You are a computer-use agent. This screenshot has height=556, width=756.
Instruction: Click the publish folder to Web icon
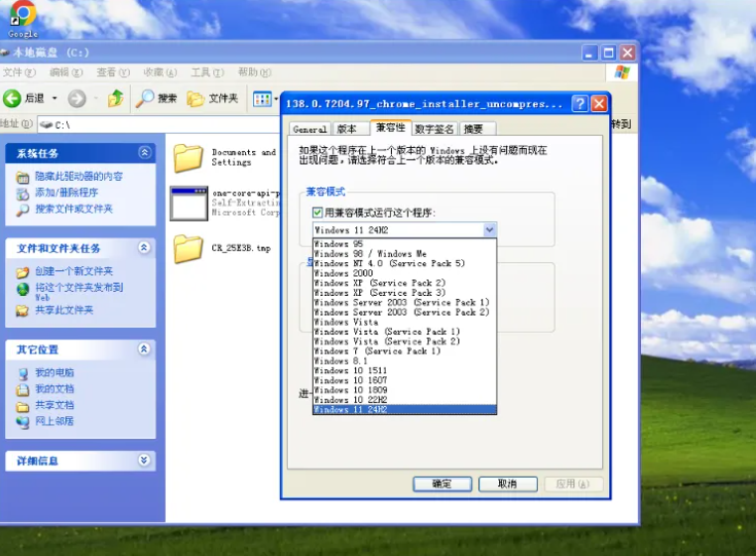click(x=23, y=289)
